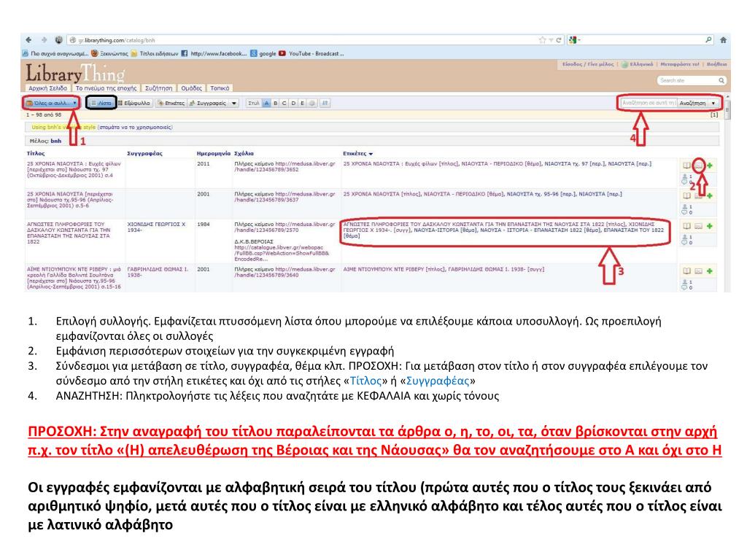The height and width of the screenshot is (560, 747).
Task: Reload the page in address bar
Action: pos(558,40)
